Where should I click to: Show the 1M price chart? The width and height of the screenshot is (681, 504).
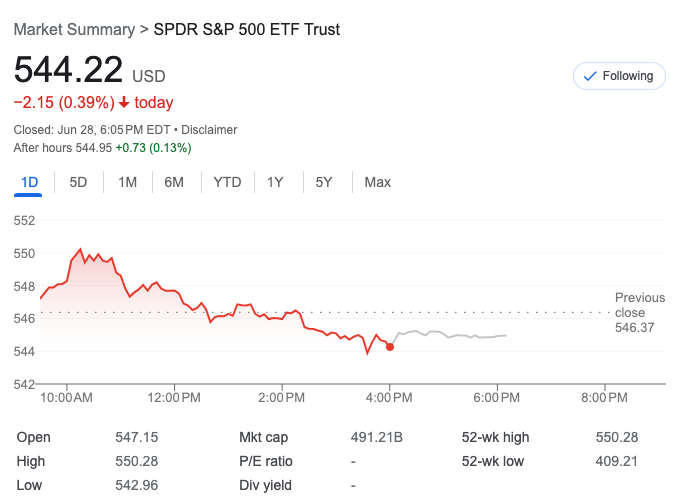point(127,182)
